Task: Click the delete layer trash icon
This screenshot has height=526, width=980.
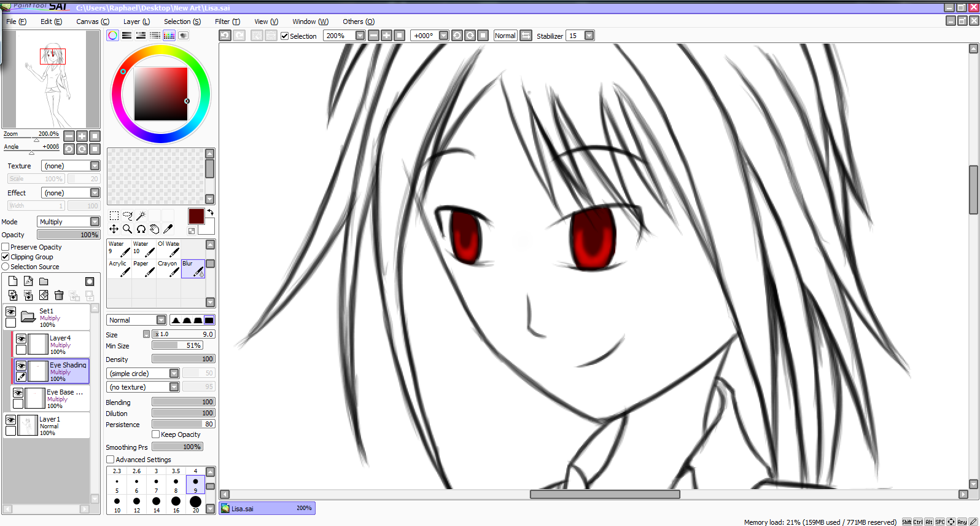Action: coord(59,296)
